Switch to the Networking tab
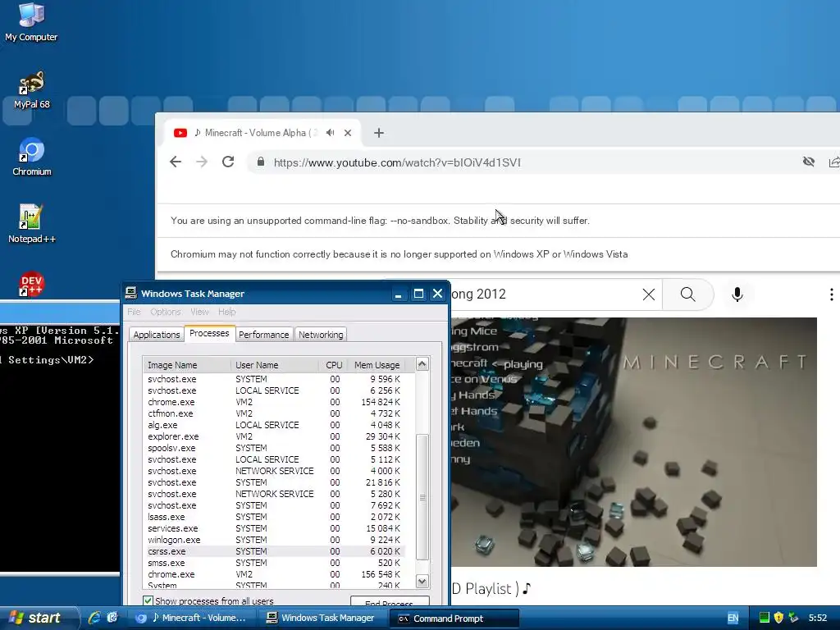The width and height of the screenshot is (840, 630). click(x=321, y=335)
